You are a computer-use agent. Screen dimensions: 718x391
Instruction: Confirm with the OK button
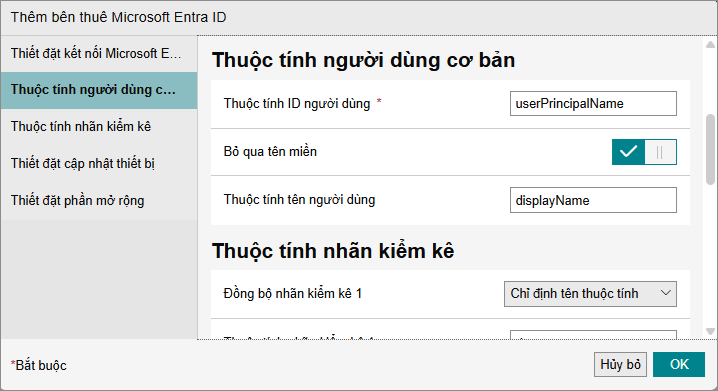tap(679, 364)
